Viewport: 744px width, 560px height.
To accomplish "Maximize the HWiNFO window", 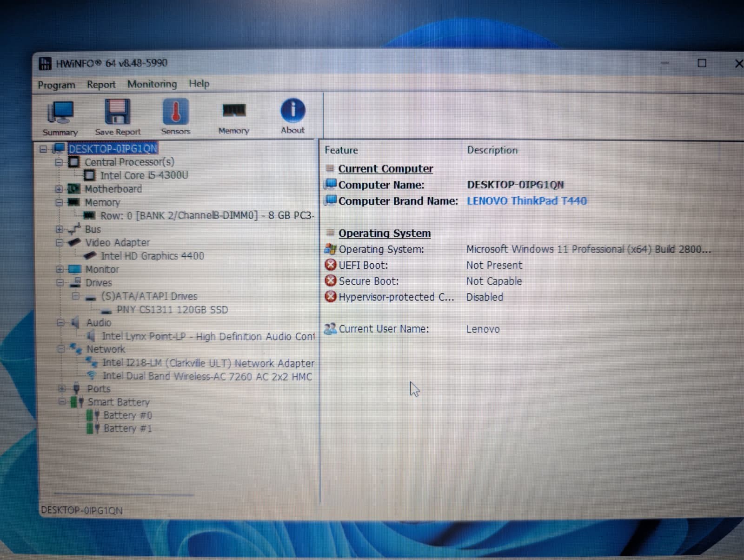I will pos(702,63).
